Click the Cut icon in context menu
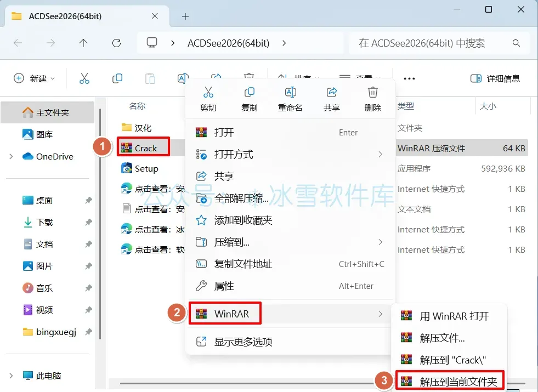 [x=208, y=92]
